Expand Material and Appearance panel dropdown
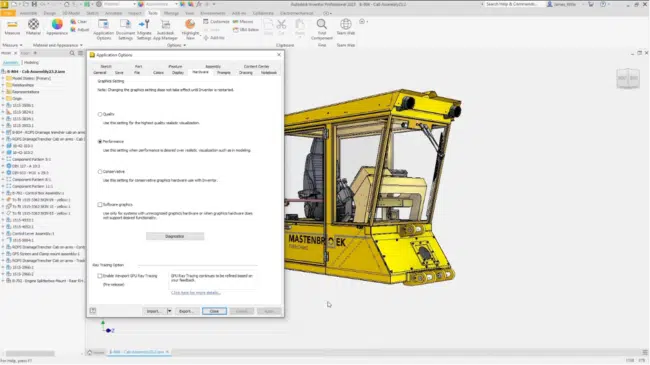The width and height of the screenshot is (650, 365). (81, 45)
